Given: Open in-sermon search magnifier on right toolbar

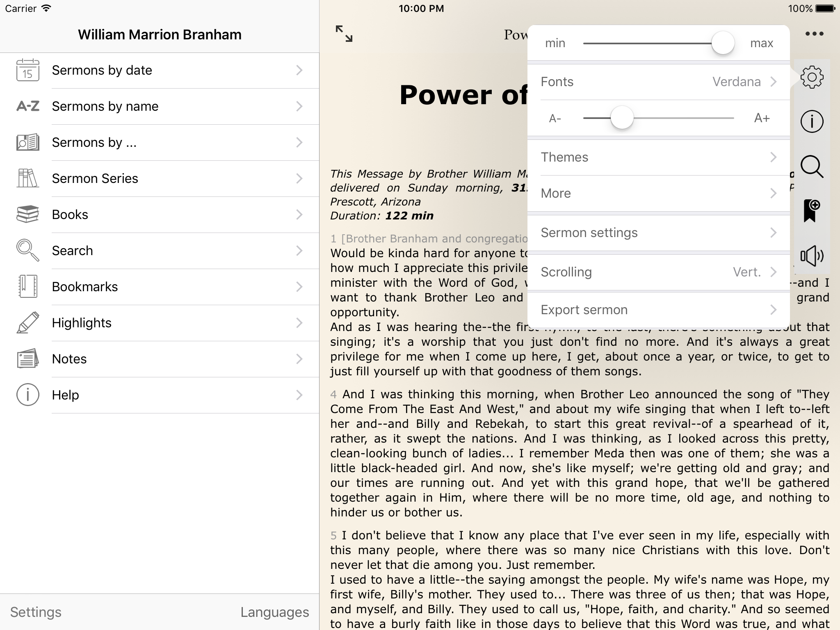Looking at the screenshot, I should (x=812, y=167).
